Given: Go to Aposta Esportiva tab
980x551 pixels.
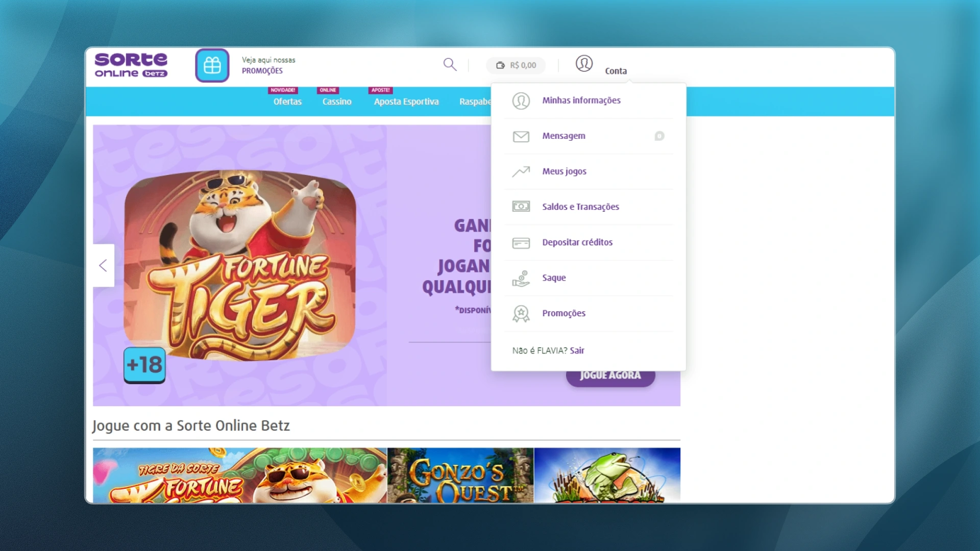Looking at the screenshot, I should (406, 102).
